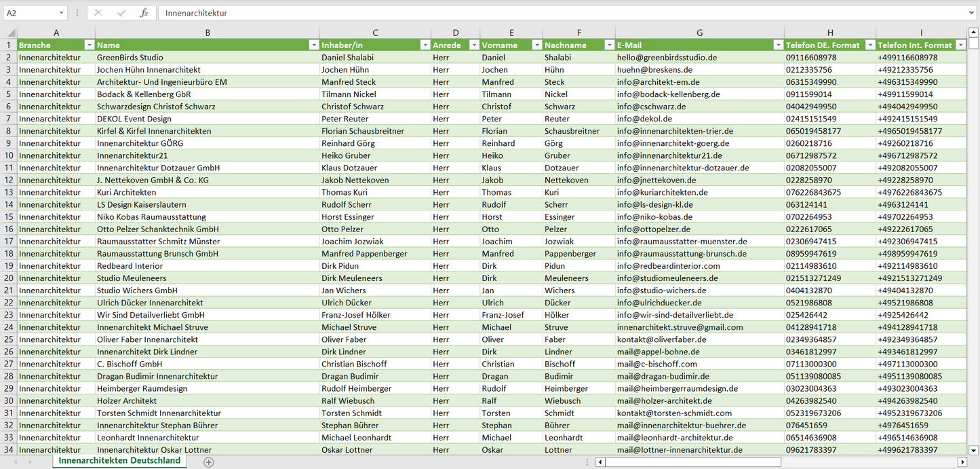Select column G header
The height and width of the screenshot is (469, 980).
click(699, 33)
